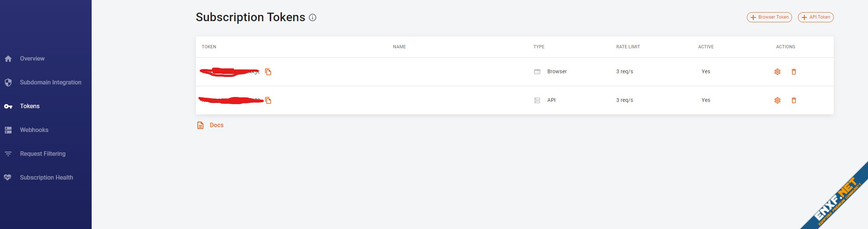This screenshot has height=229, width=868.
Task: Click the Subscription Health heart icon
Action: pos(8,178)
